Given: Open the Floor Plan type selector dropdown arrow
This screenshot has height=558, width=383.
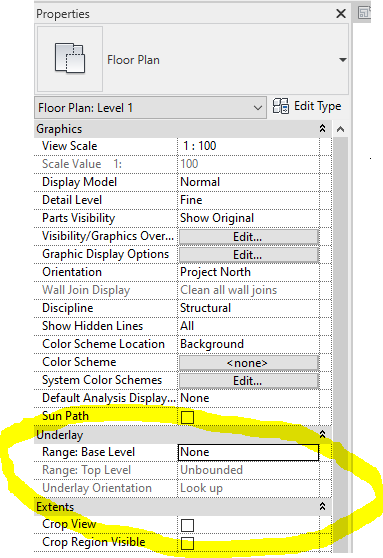Looking at the screenshot, I should [342, 60].
